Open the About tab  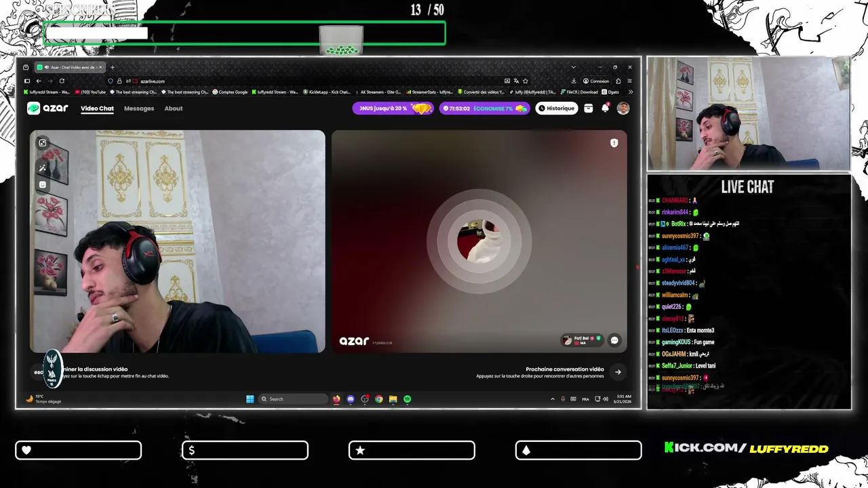[x=174, y=108]
